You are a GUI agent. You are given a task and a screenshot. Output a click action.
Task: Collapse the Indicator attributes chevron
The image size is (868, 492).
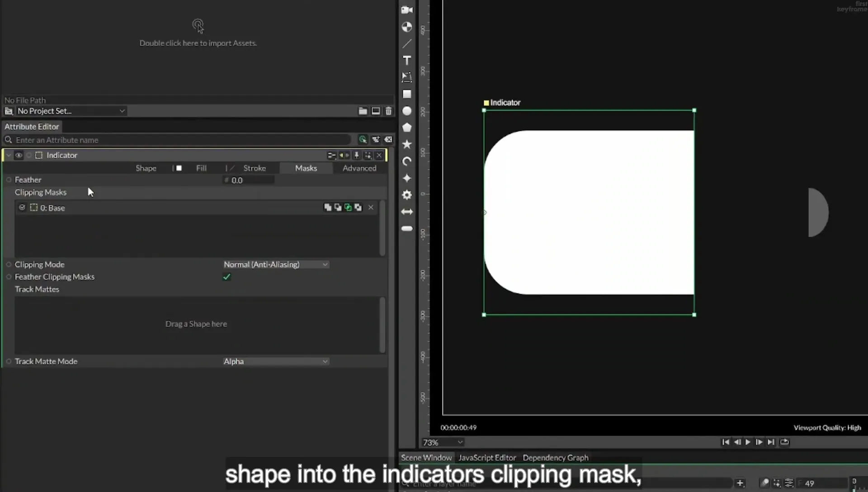click(x=9, y=155)
